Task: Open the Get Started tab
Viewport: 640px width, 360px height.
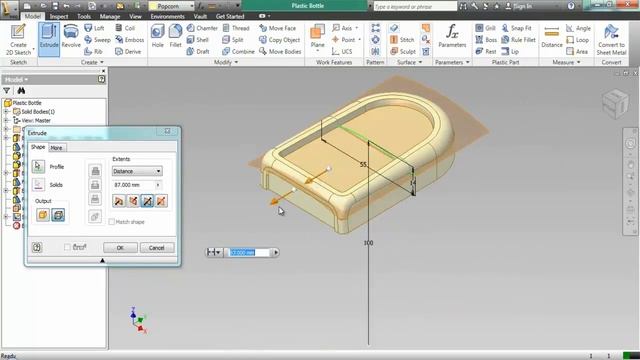Action: coord(230,16)
